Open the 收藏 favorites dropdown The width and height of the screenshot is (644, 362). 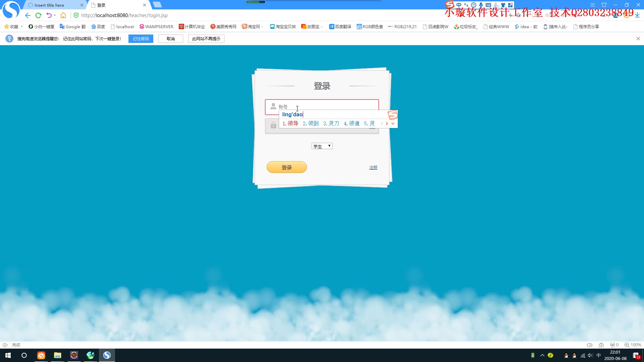pos(13,26)
